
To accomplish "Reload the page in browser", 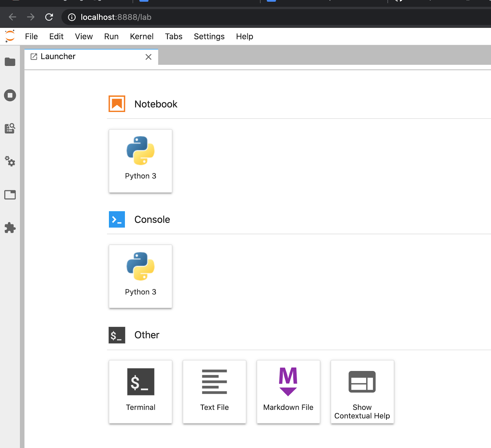I will pos(49,17).
